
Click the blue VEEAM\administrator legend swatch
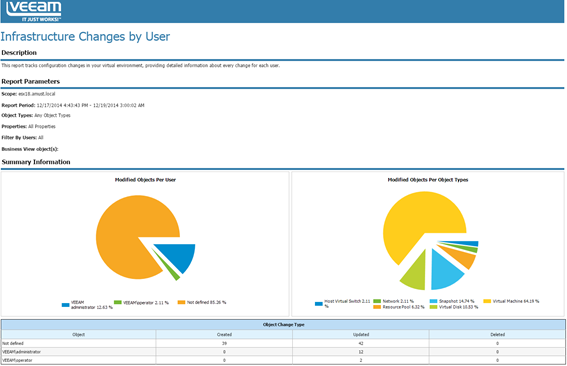click(65, 305)
